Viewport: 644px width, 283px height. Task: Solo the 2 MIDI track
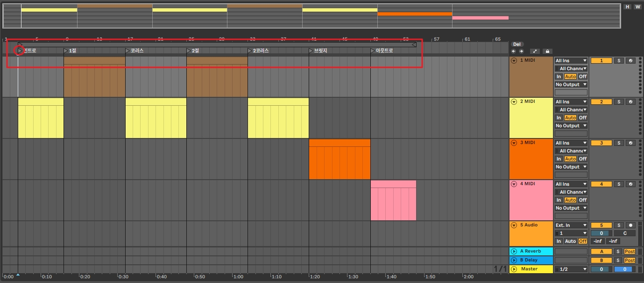[618, 102]
